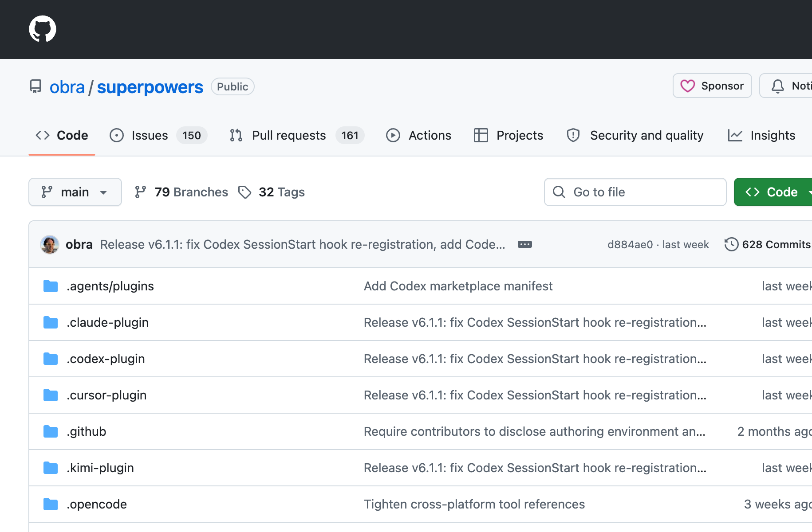Expand the commit message ellipsis button
Image resolution: width=812 pixels, height=532 pixels.
click(525, 244)
